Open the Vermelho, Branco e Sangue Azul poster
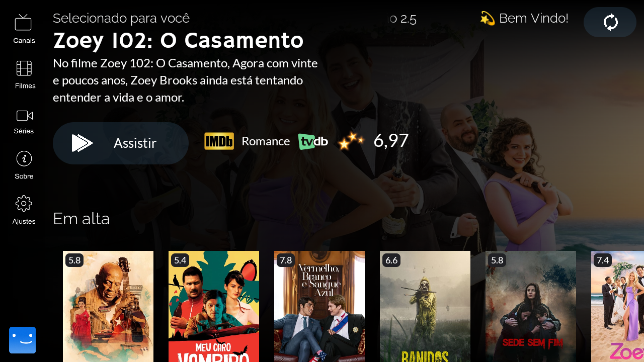This screenshot has width=644, height=362. click(319, 306)
